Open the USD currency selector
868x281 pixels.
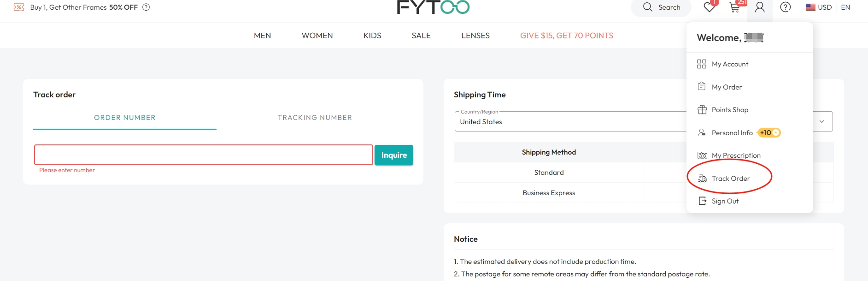tap(825, 7)
